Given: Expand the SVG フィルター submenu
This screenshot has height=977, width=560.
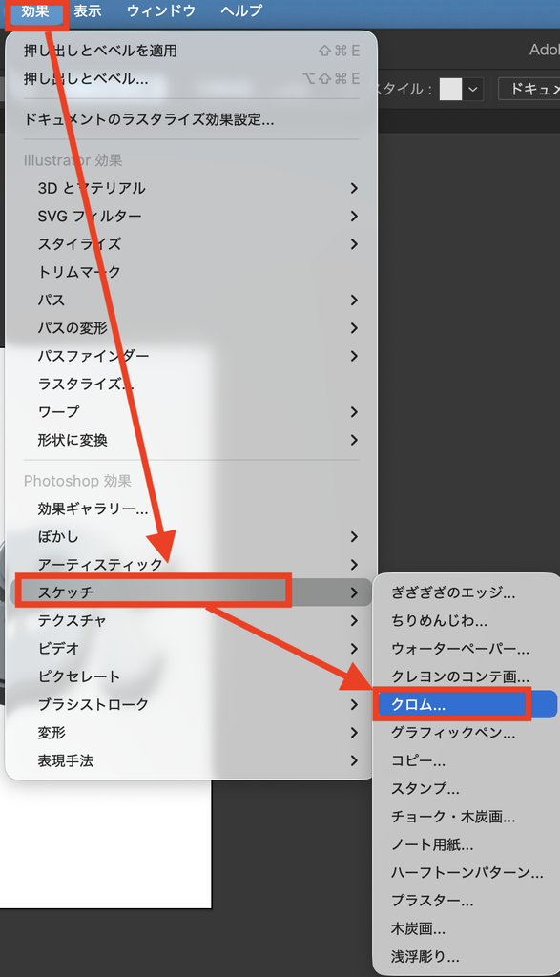Looking at the screenshot, I should click(191, 217).
